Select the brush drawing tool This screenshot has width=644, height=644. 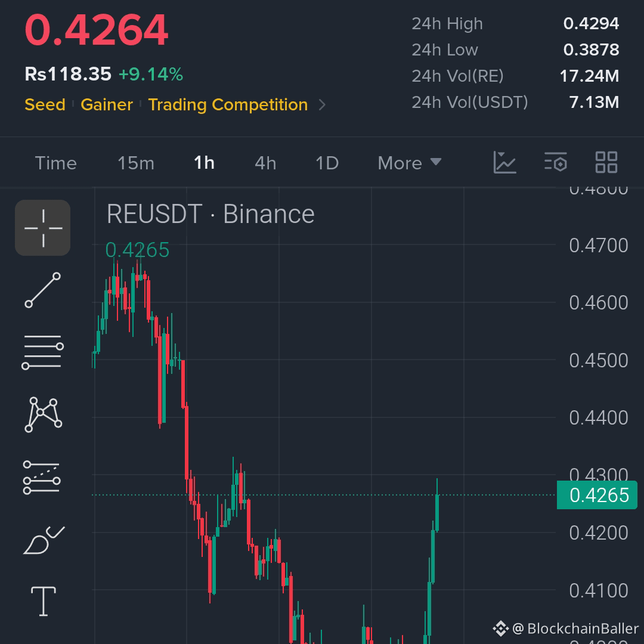(44, 540)
